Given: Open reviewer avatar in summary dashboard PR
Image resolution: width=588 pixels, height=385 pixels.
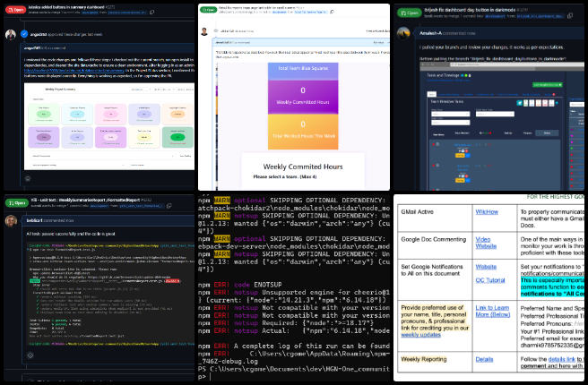Looking at the screenshot, I should click(11, 35).
